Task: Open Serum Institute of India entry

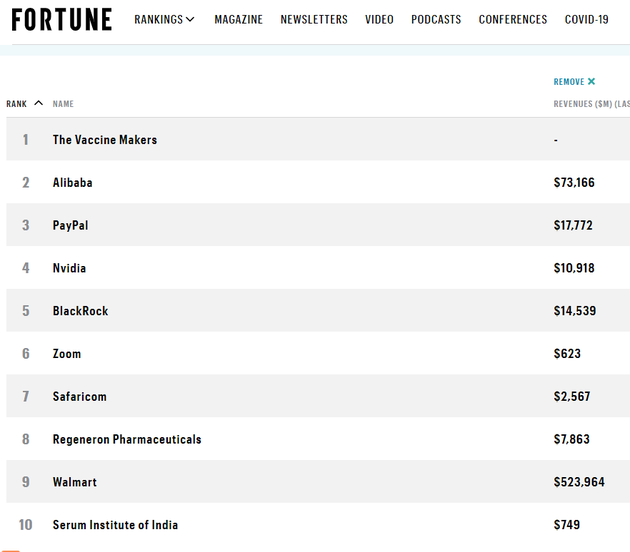Action: pos(115,525)
